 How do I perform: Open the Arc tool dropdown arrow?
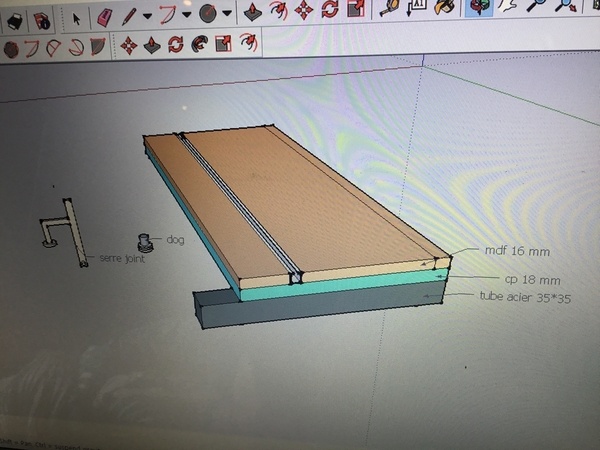[187, 16]
